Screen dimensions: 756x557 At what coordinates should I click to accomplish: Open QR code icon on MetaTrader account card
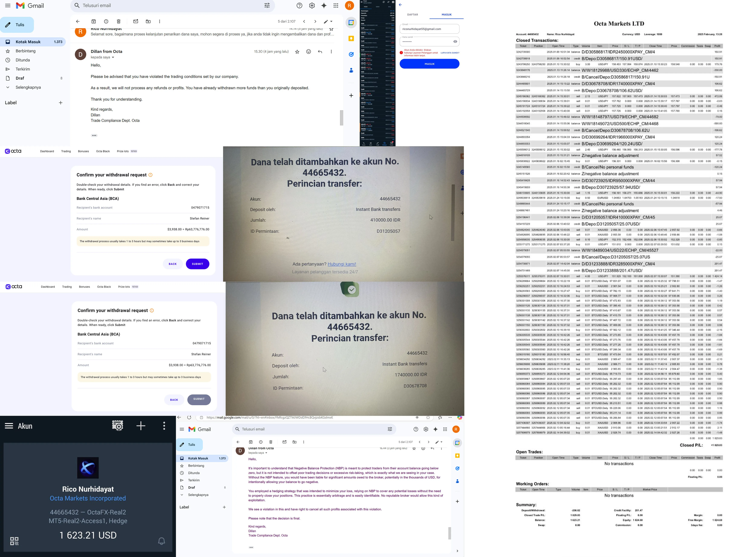click(x=15, y=541)
